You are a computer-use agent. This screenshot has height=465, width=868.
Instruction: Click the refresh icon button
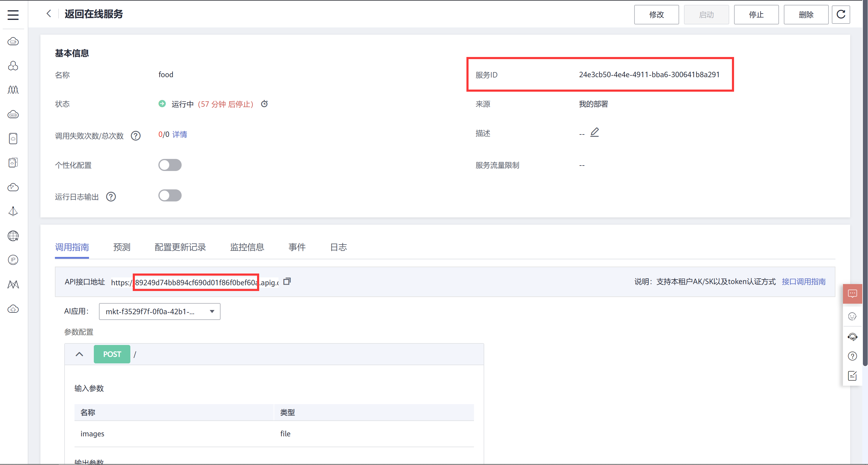pyautogui.click(x=841, y=14)
